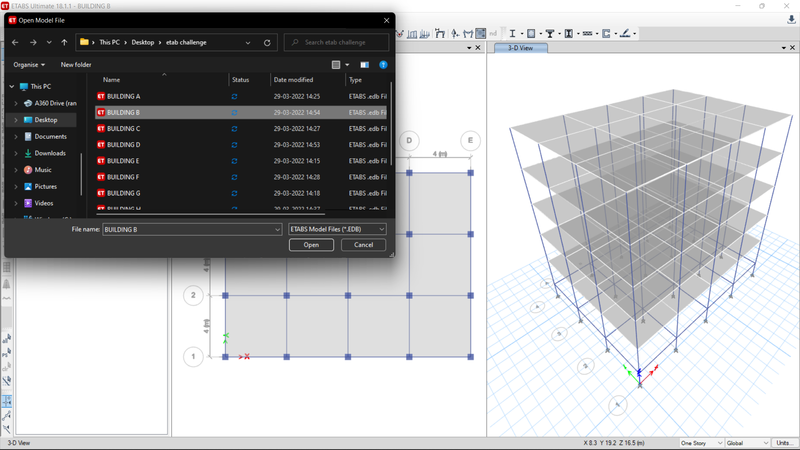Click the shell section toolbar icon
Screen dimensions: 800x450
point(531,34)
